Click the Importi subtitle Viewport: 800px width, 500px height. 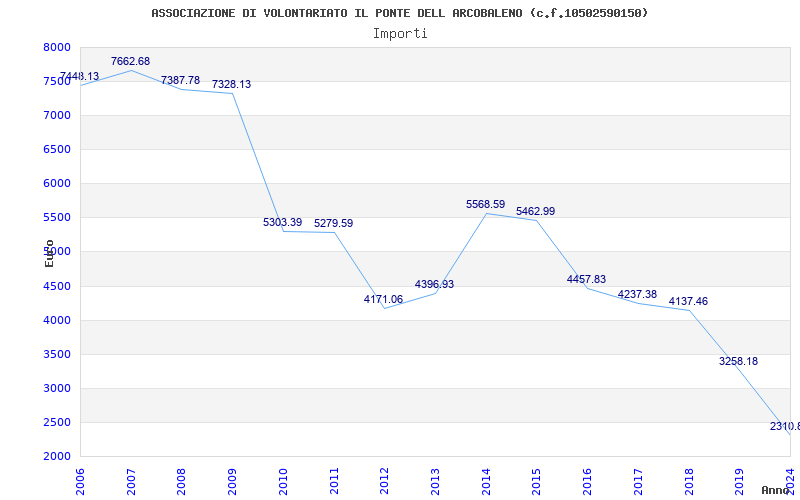coord(400,34)
